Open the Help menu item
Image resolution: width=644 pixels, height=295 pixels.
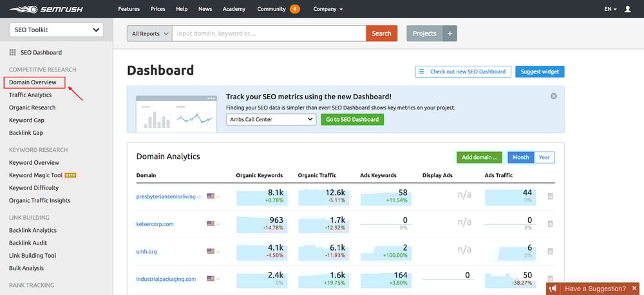(182, 9)
